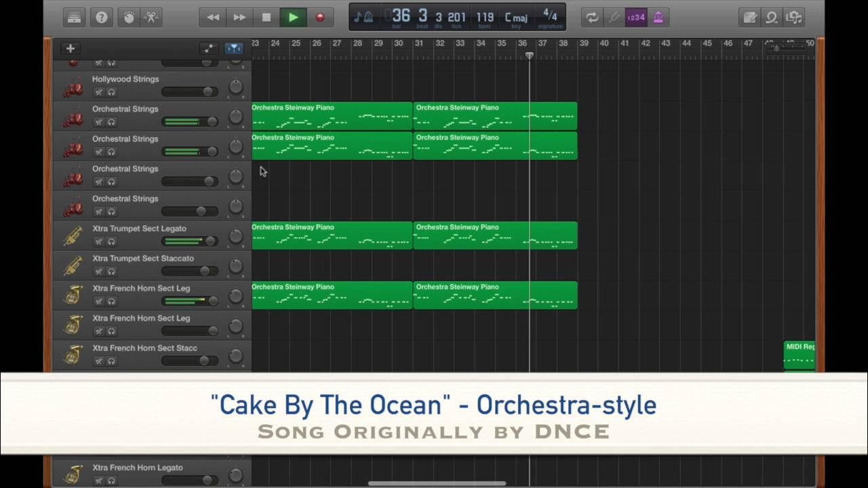Image resolution: width=868 pixels, height=488 pixels.
Task: Open the Loop Browser icon
Action: point(772,18)
